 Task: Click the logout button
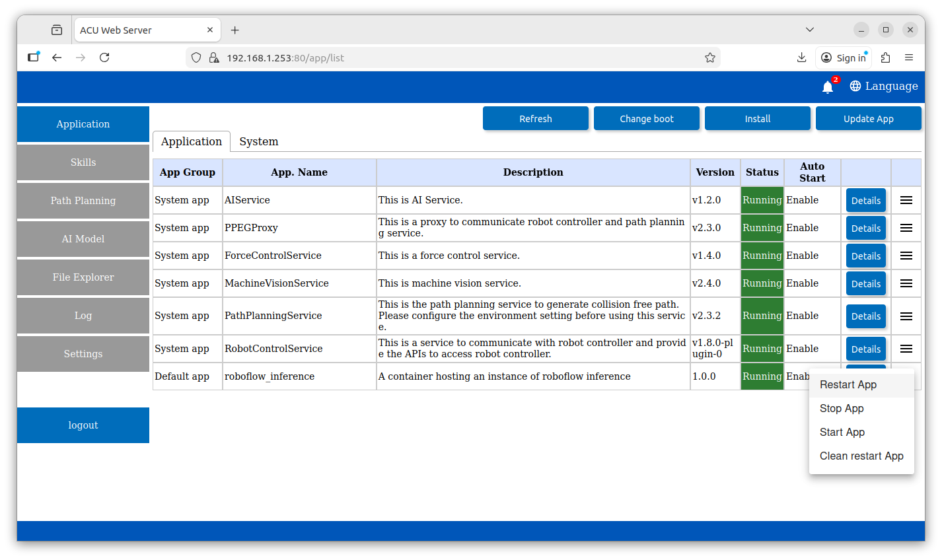(83, 425)
